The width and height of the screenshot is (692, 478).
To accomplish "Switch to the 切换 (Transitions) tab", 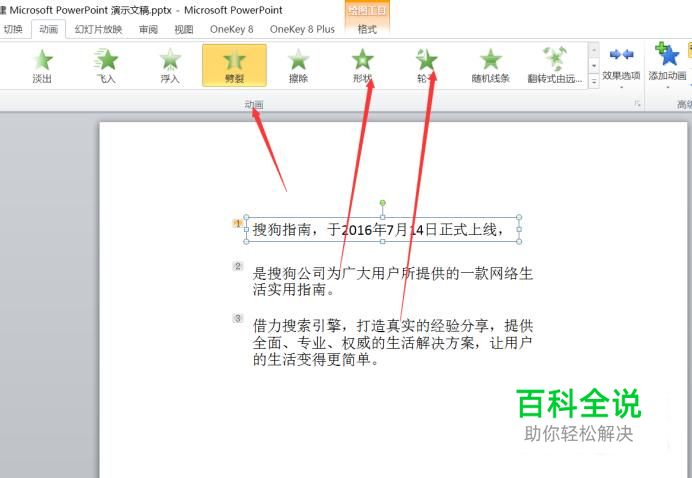I will coord(13,29).
